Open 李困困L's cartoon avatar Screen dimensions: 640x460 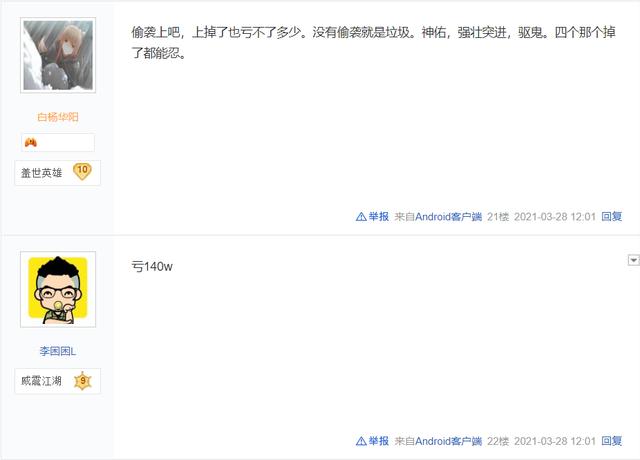coord(58,289)
